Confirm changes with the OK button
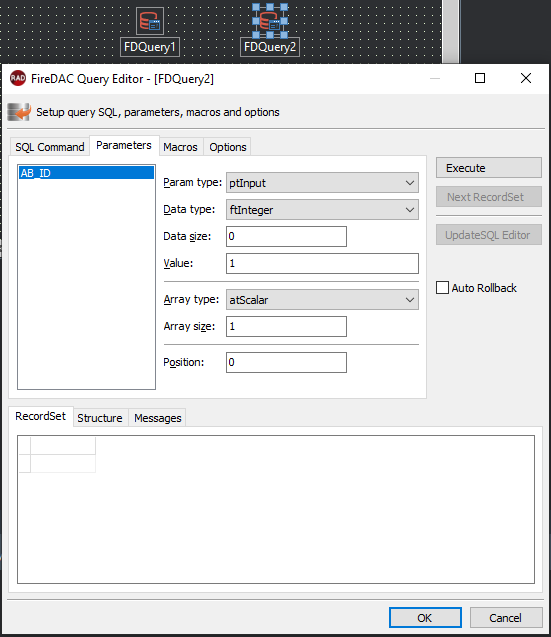 425,618
